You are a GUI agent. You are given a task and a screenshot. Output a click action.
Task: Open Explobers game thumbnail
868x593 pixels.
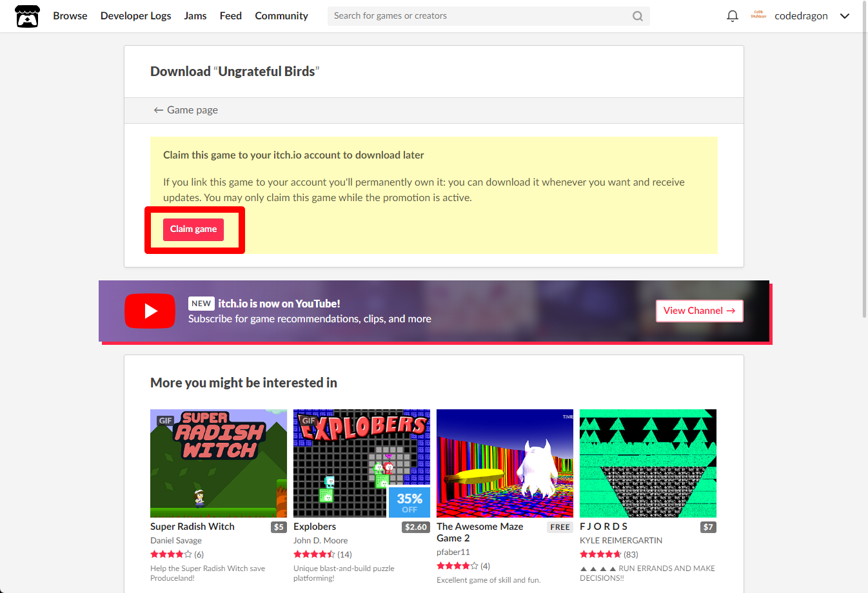tap(362, 463)
